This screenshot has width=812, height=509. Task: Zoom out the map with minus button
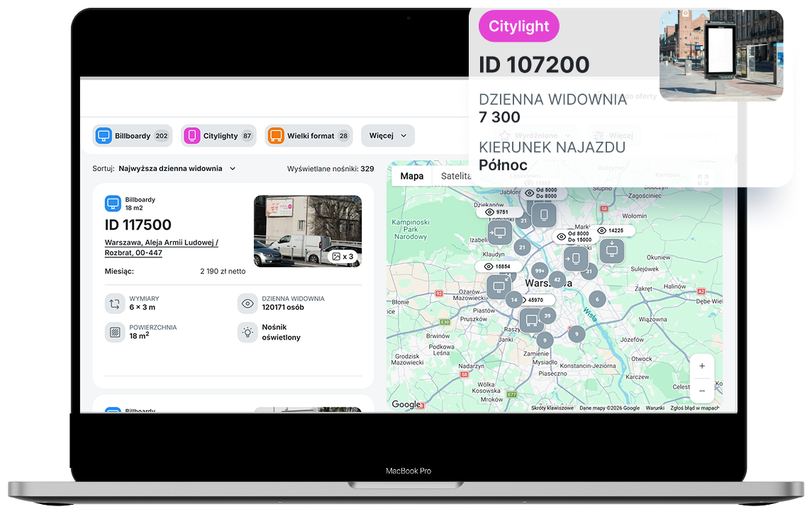click(702, 391)
